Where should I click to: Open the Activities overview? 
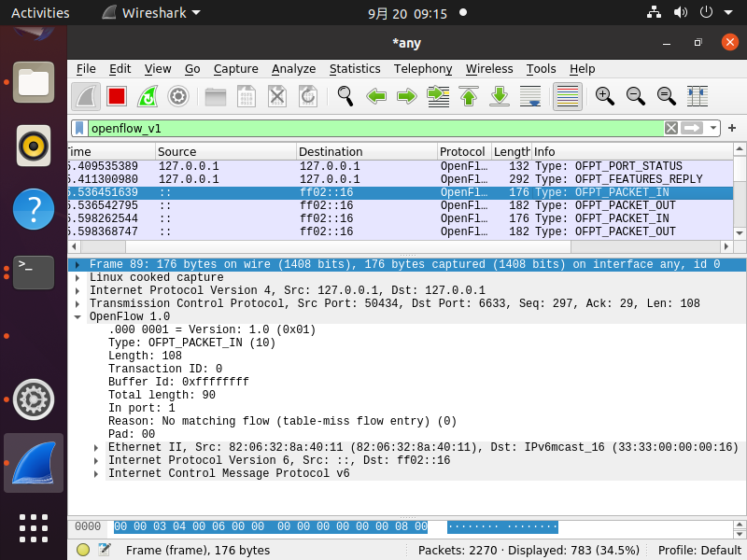click(40, 13)
